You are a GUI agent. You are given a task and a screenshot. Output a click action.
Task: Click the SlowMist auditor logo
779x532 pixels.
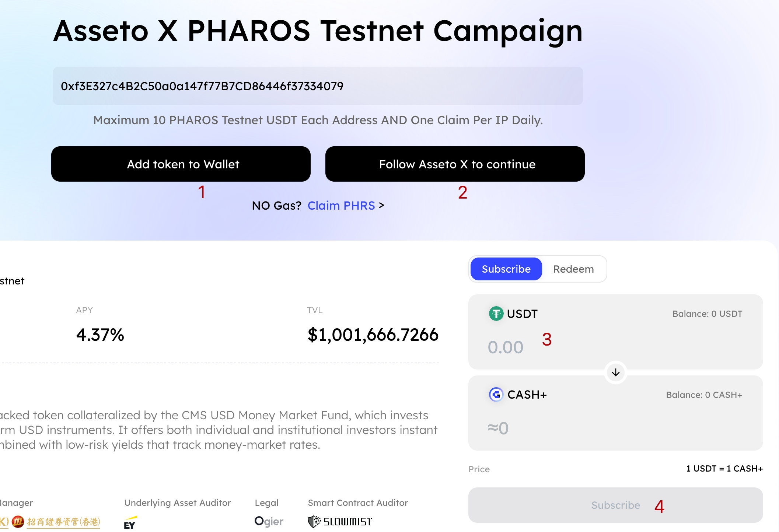[340, 521]
